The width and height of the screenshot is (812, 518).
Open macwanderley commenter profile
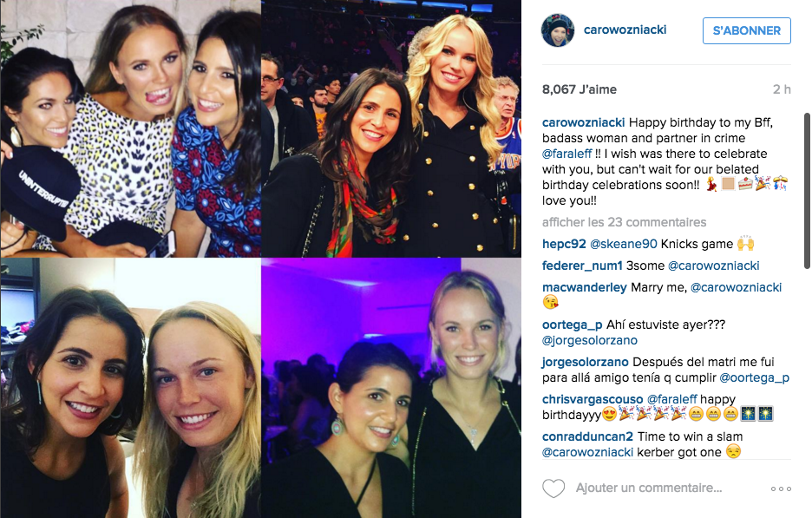(584, 287)
